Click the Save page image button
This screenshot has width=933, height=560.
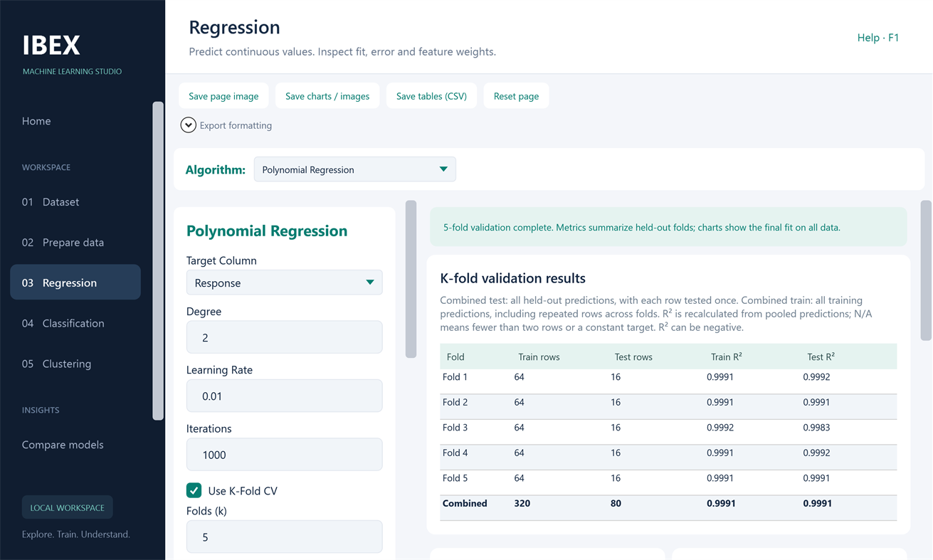click(x=223, y=96)
